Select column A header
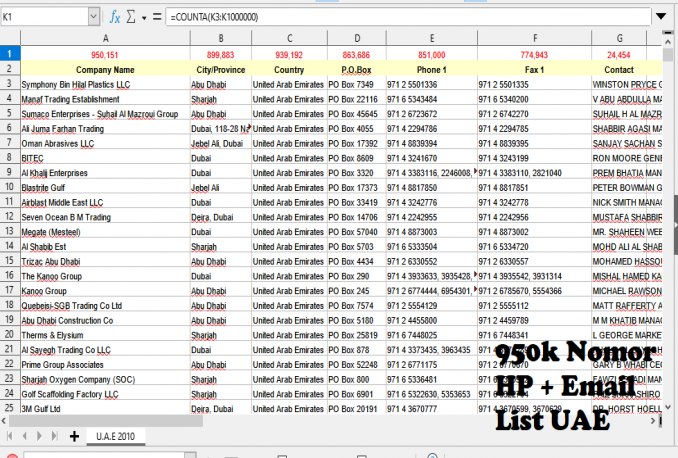Viewport: 678px width, 458px height. click(105, 37)
